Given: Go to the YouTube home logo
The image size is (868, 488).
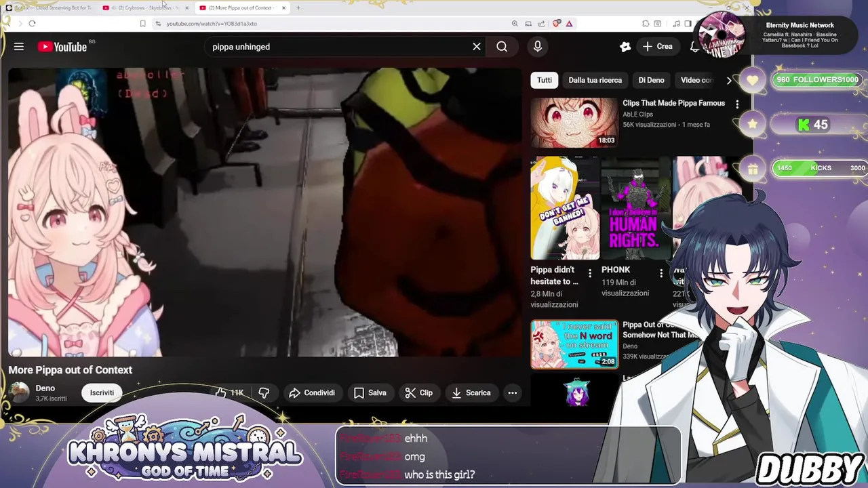Looking at the screenshot, I should (x=62, y=47).
